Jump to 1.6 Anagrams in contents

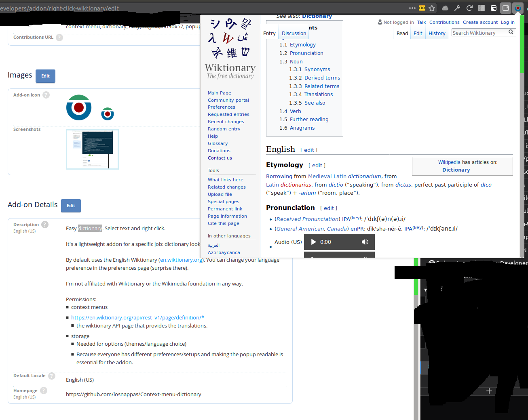click(297, 128)
